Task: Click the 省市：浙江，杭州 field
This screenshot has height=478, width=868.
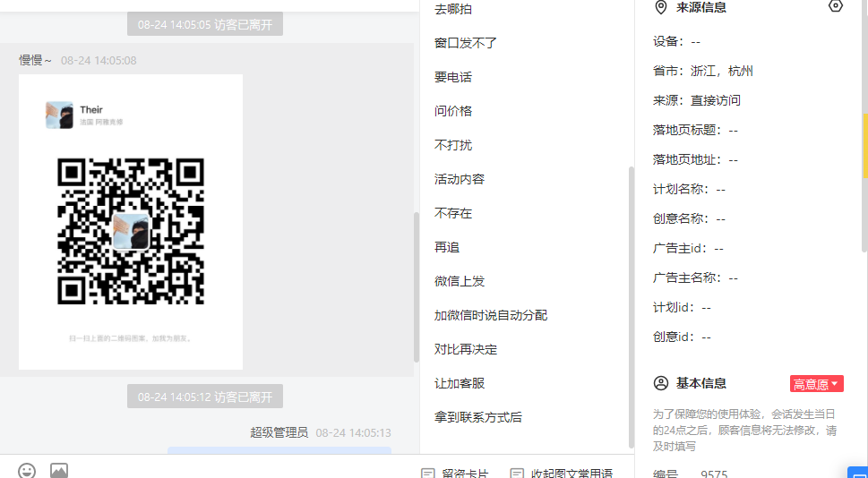Action: pos(703,71)
